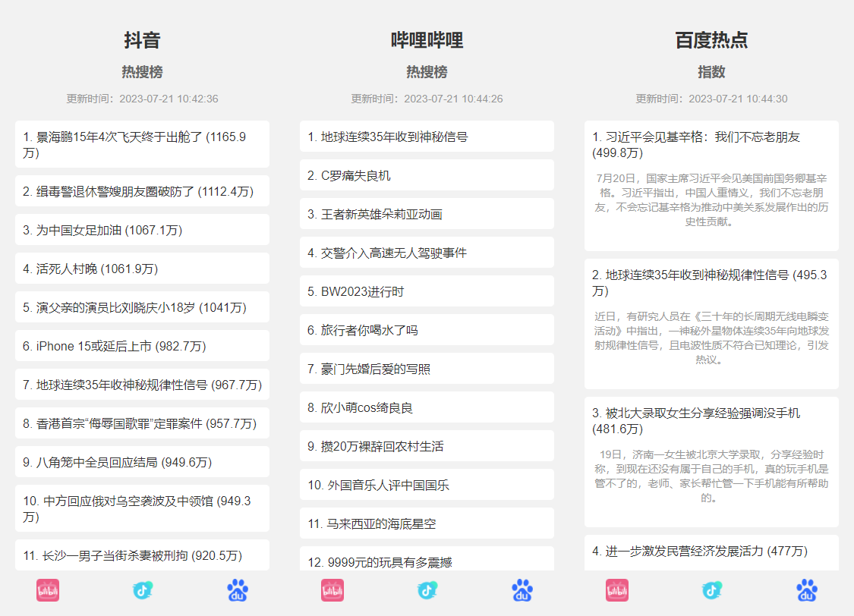
Task: Open Baidu item 地球连续35年收到神秘规律性信号 (495.3万)
Action: pos(711,324)
